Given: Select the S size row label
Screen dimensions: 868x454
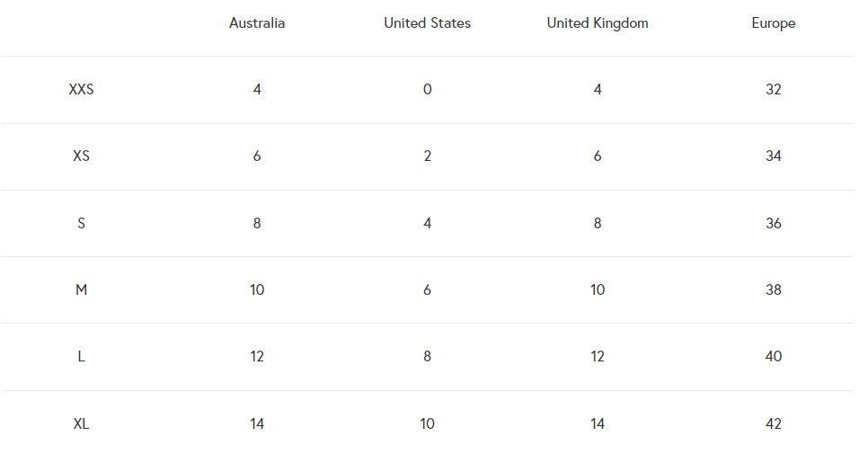Looking at the screenshot, I should coord(82,223).
